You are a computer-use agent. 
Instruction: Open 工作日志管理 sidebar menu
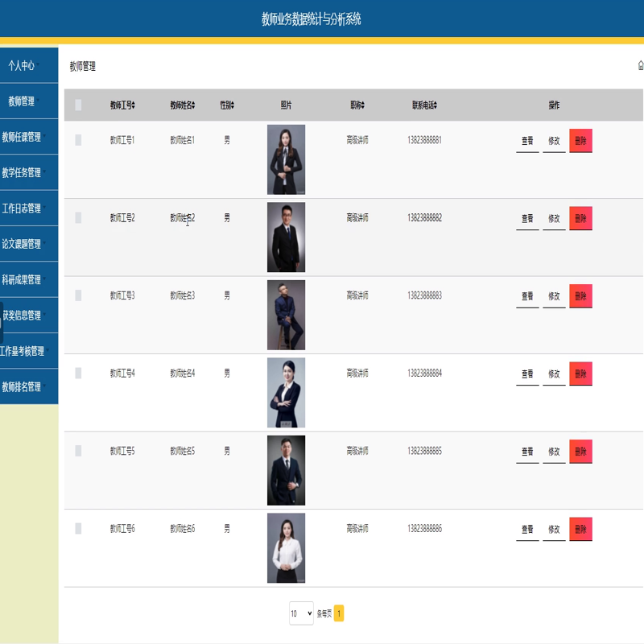(29, 208)
